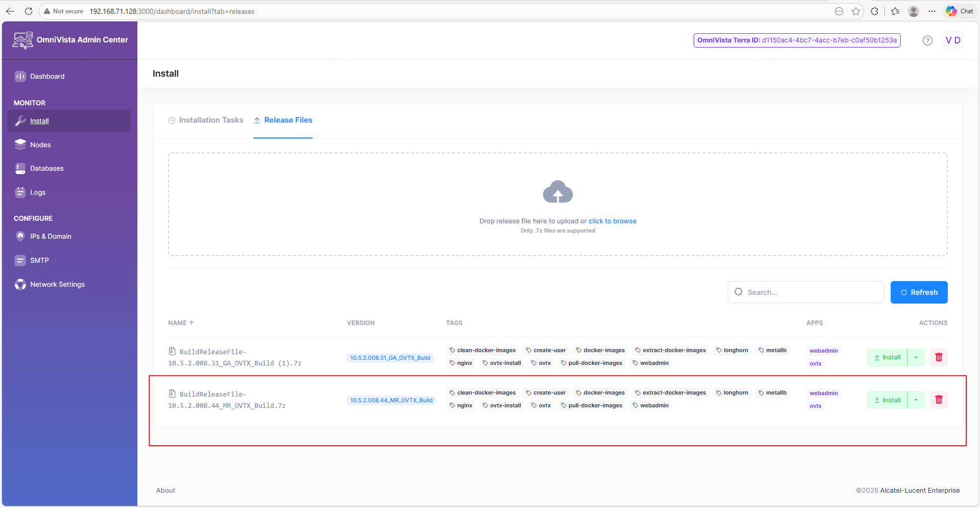Click the 'BuildReleaseFile-10.5.2.008.44_MR_OVTX_Build.7z' name

coord(227,400)
